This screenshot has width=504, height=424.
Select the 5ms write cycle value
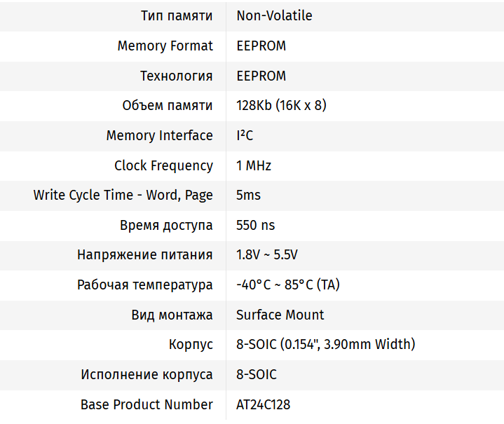click(x=248, y=195)
